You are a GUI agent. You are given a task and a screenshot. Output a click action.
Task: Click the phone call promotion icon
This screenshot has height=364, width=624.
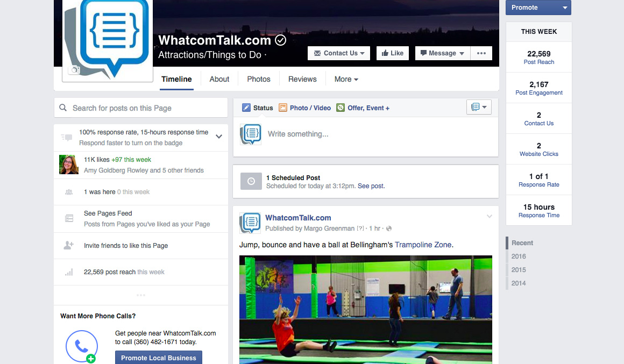(x=82, y=346)
